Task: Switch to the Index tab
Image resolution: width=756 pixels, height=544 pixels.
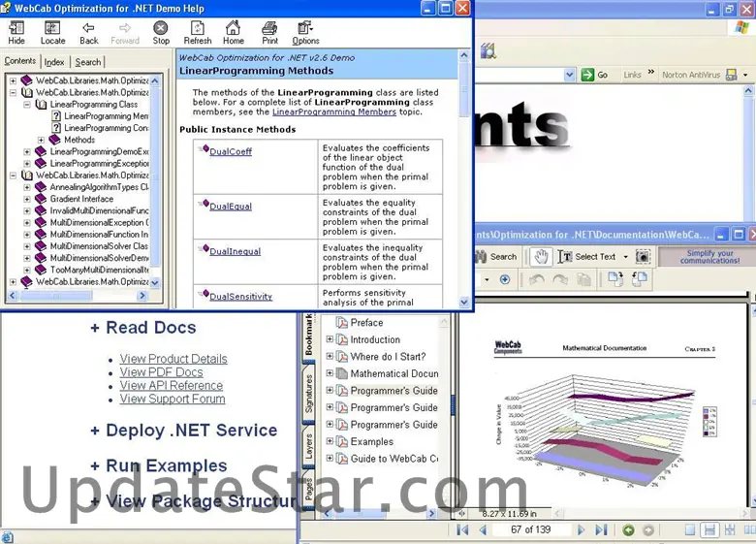Action: pyautogui.click(x=54, y=62)
